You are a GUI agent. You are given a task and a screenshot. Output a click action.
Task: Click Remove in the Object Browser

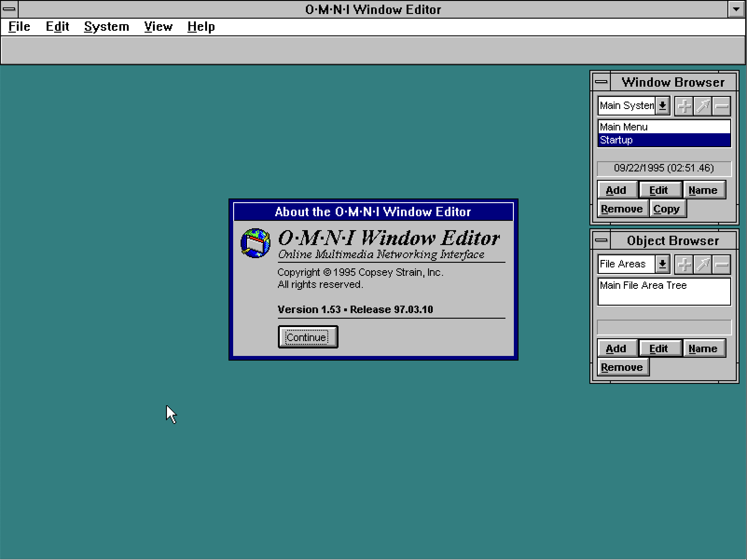coord(622,367)
